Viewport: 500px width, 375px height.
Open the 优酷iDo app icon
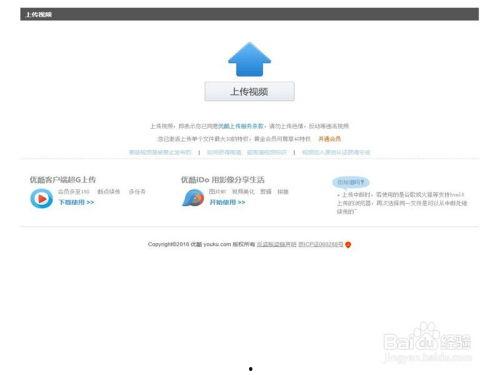point(193,198)
